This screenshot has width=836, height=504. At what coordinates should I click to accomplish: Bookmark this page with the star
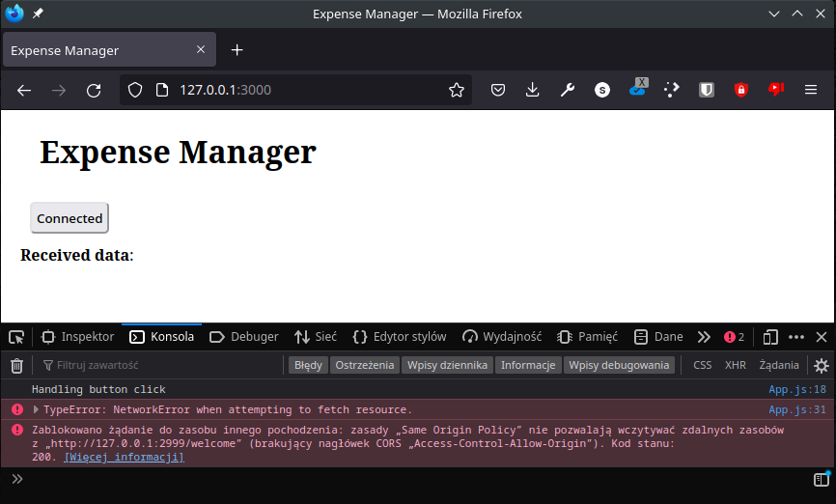point(457,90)
